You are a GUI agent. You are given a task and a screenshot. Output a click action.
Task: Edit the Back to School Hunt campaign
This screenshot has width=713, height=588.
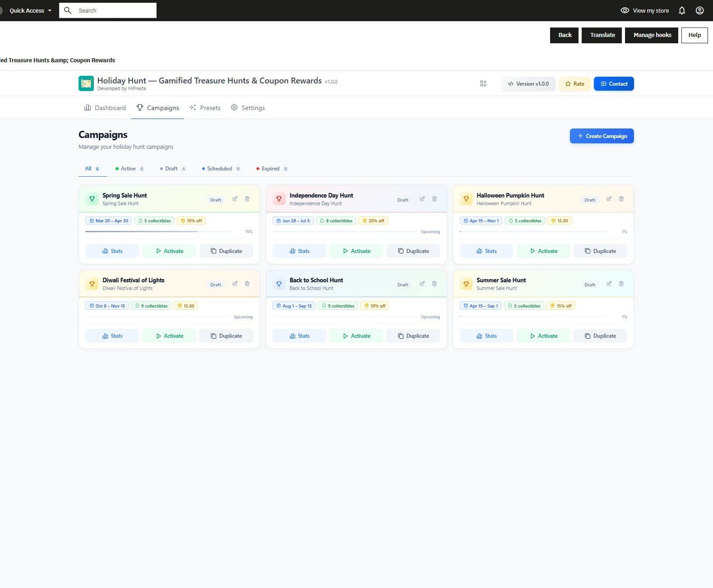click(422, 284)
